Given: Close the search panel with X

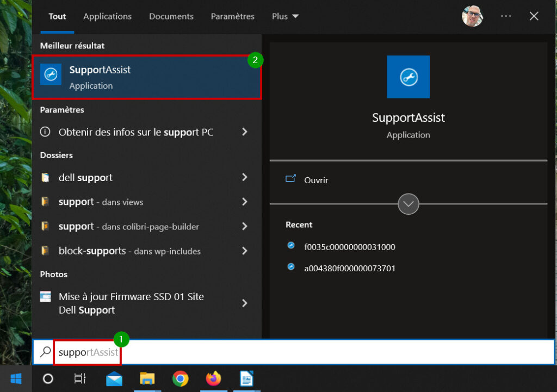Looking at the screenshot, I should [534, 16].
